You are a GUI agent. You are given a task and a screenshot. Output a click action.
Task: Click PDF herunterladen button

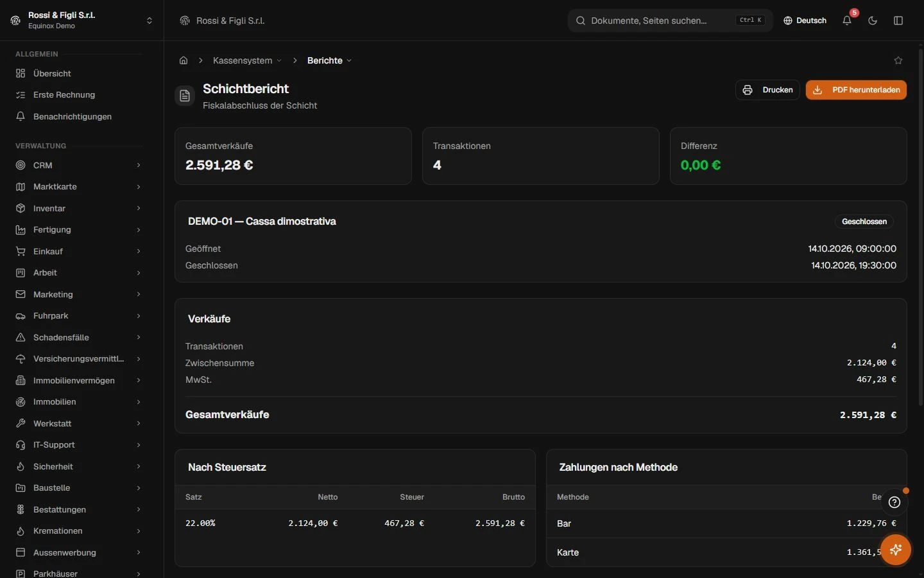856,90
